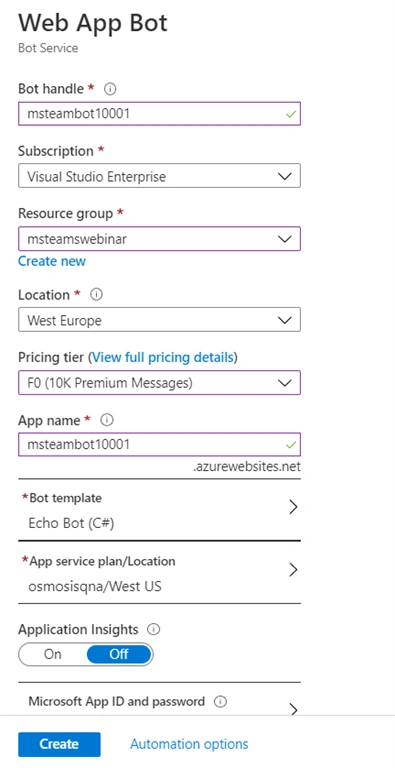Viewport: 395px width, 768px height.
Task: Click osmosisqna/West US plan text
Action: click(95, 586)
